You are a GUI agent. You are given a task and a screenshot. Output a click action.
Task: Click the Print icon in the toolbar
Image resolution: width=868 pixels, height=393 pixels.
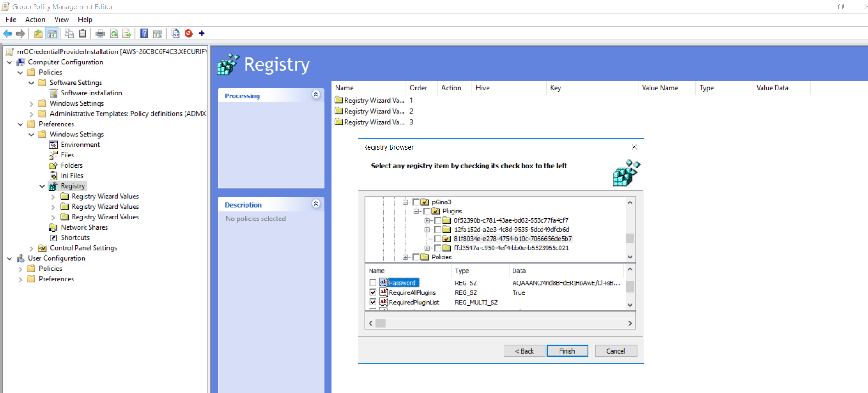(100, 34)
